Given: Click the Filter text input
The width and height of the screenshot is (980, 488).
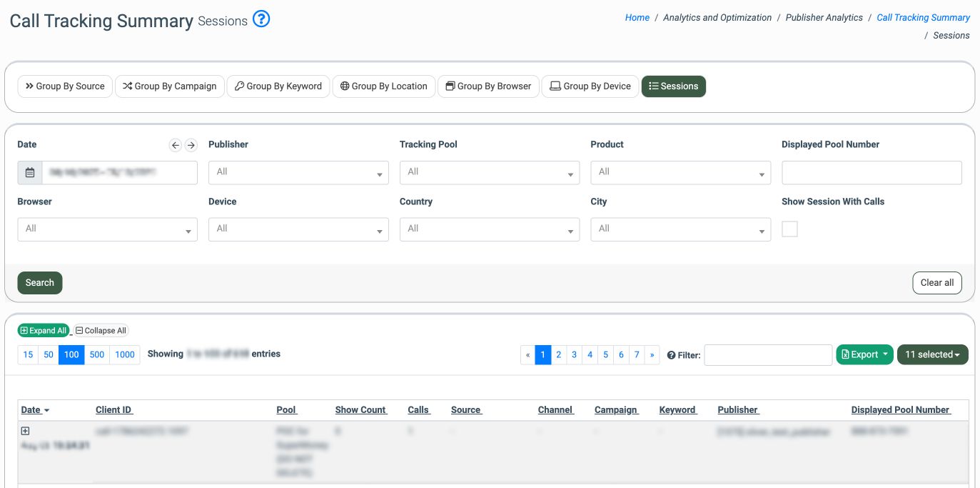Looking at the screenshot, I should 769,355.
